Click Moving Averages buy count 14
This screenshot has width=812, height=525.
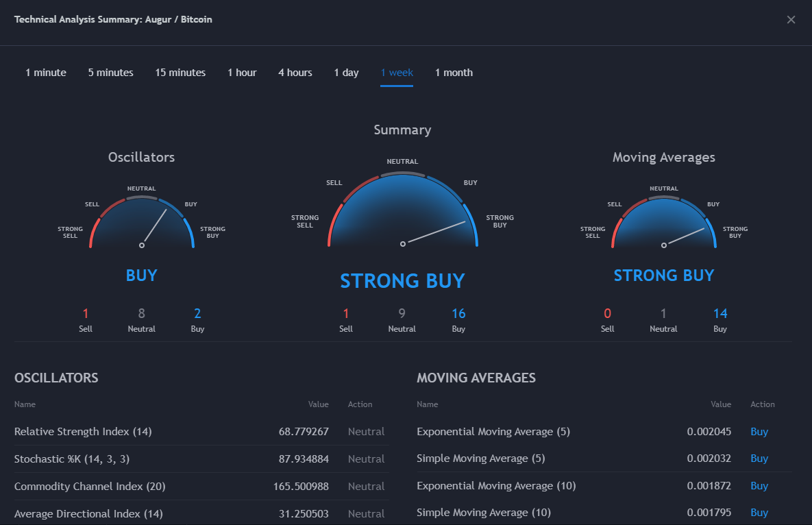point(719,313)
